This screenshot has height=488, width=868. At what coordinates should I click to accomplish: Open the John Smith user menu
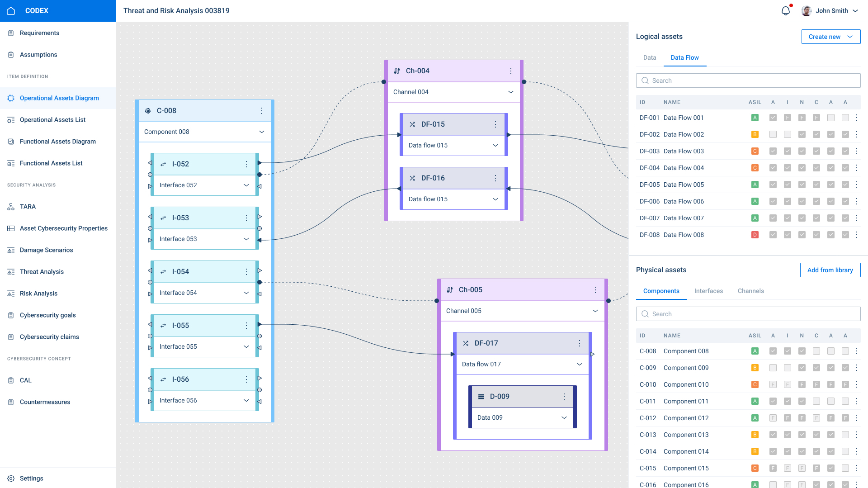pos(830,11)
